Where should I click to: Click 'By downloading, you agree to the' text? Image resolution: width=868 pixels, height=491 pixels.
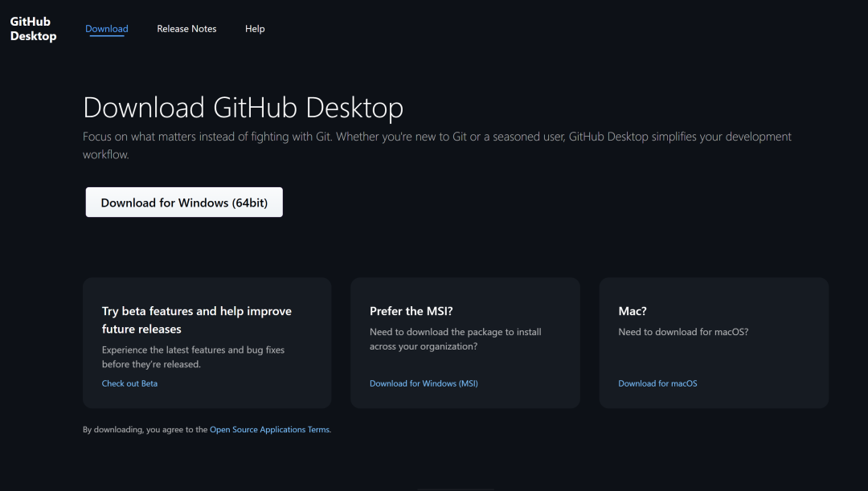(145, 430)
